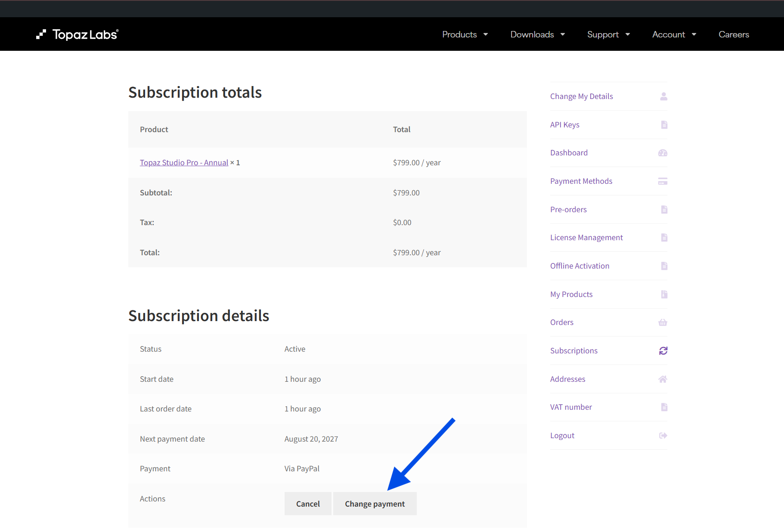Click the Logout link
The image size is (784, 532).
pyautogui.click(x=562, y=436)
